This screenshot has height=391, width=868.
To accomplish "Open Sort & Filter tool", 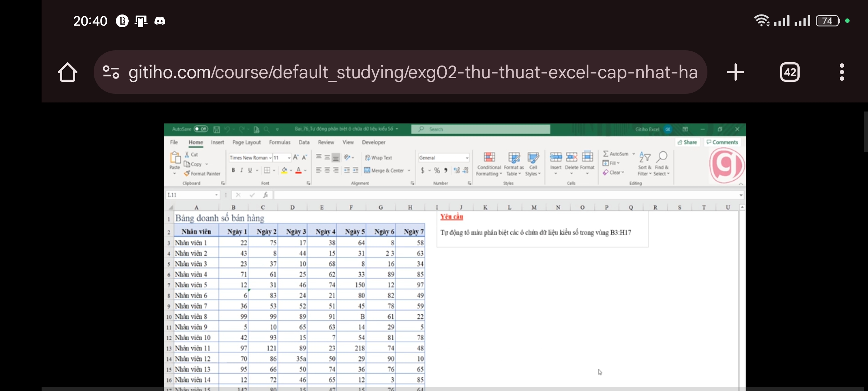I will click(x=644, y=157).
